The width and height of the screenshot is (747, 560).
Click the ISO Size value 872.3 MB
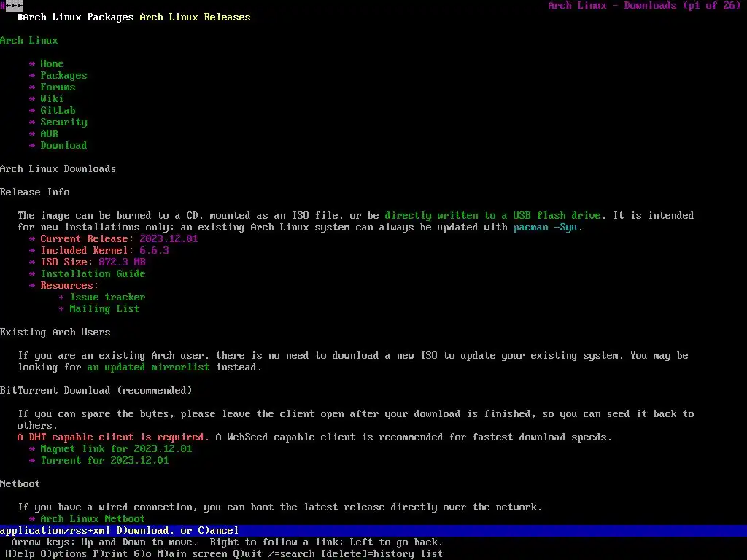point(122,262)
